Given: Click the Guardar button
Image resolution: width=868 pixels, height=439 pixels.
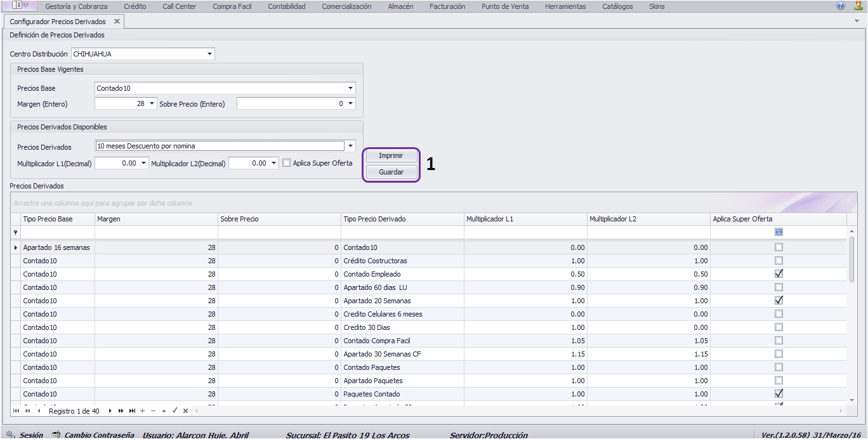Looking at the screenshot, I should tap(391, 172).
